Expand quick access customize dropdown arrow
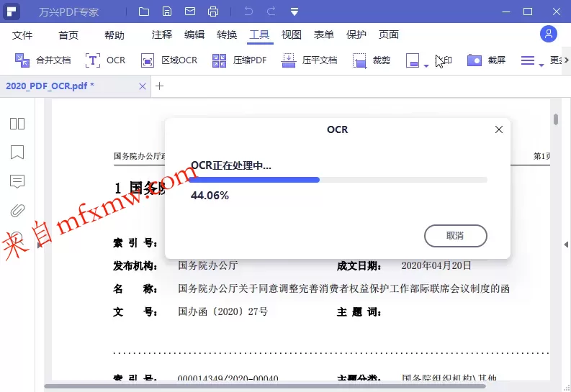The image size is (571, 392). coord(295,12)
